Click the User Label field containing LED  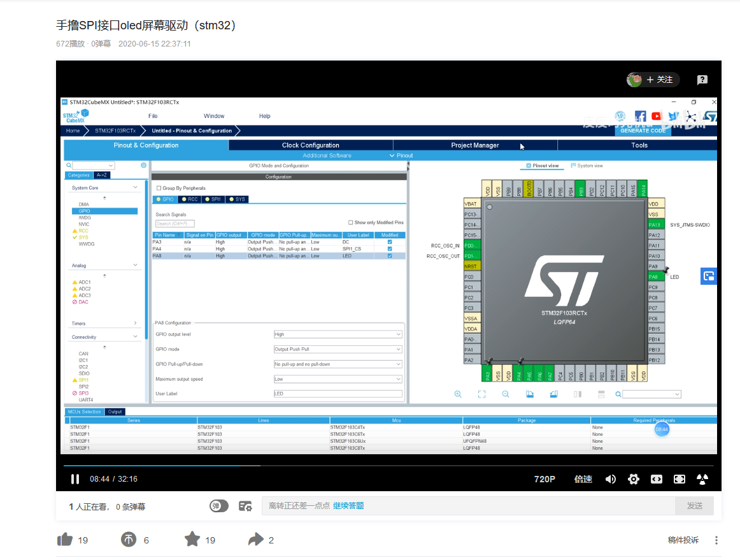(338, 393)
